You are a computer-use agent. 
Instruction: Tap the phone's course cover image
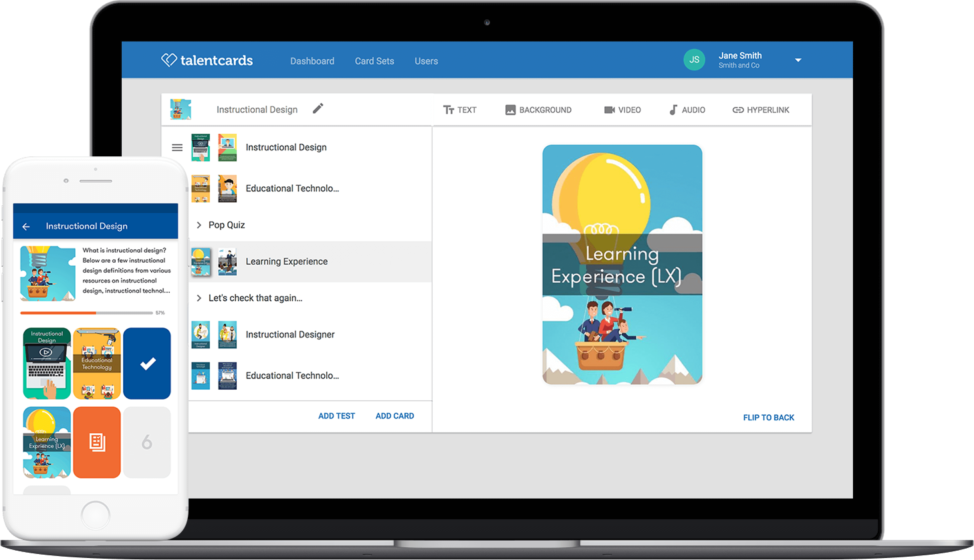point(48,273)
